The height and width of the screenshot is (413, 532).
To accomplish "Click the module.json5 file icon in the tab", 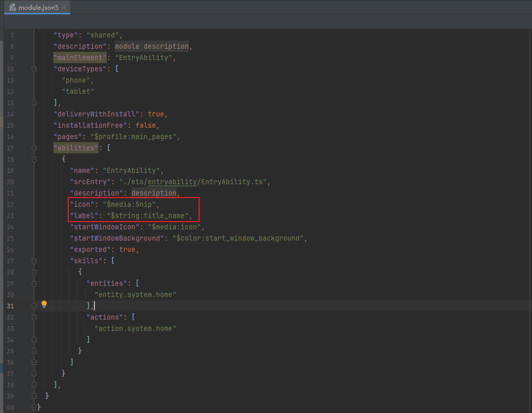I will tap(13, 8).
